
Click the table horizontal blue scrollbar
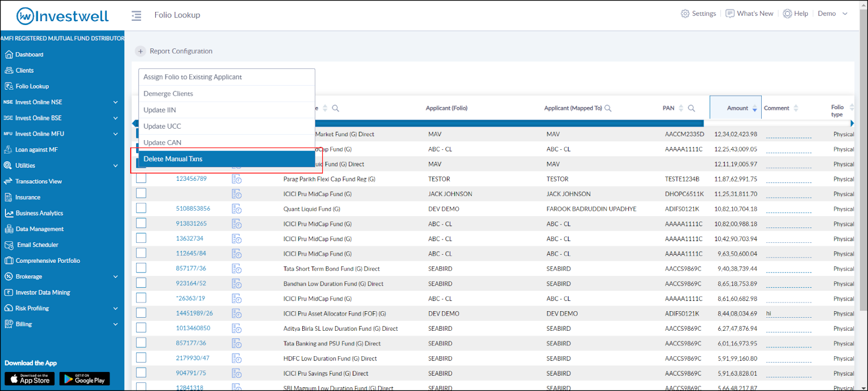click(421, 123)
